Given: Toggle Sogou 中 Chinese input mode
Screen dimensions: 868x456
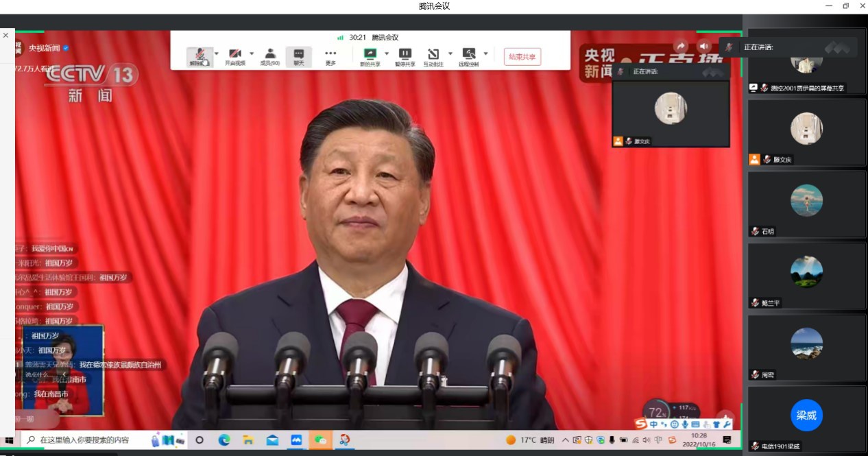Looking at the screenshot, I should click(654, 424).
